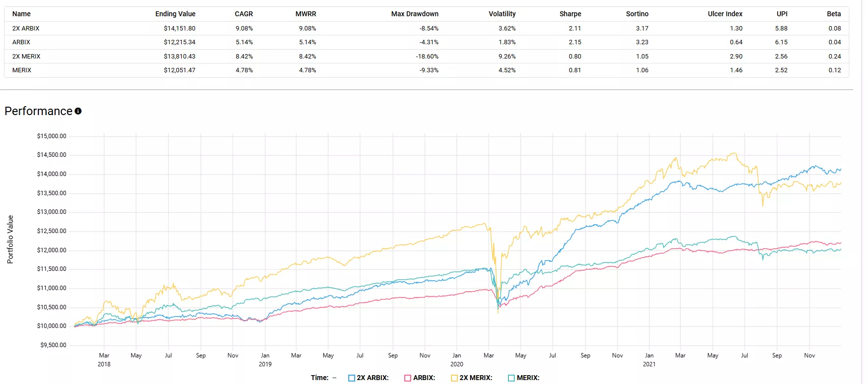The image size is (868, 384).
Task: Sort table by Max Drawdown header
Action: 415,14
